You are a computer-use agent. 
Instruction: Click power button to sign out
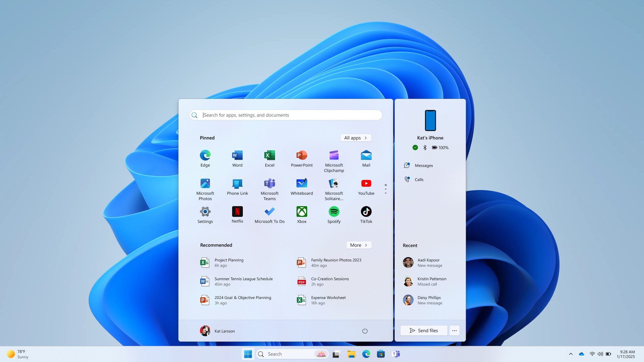pyautogui.click(x=365, y=330)
